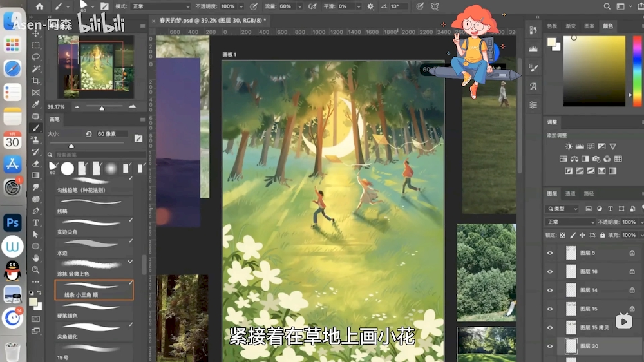Switch to 路径 tab
Image resolution: width=644 pixels, height=362 pixels.
click(x=589, y=193)
